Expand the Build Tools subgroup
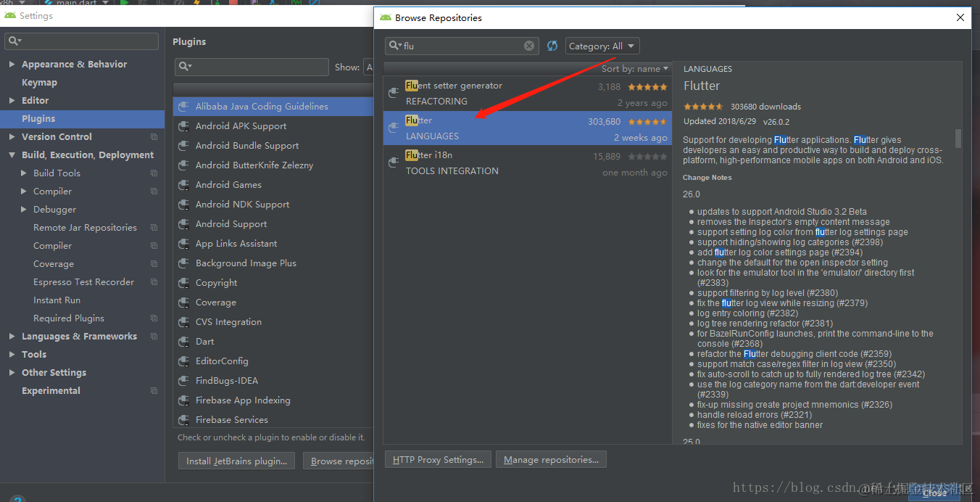Image resolution: width=980 pixels, height=502 pixels. (24, 173)
